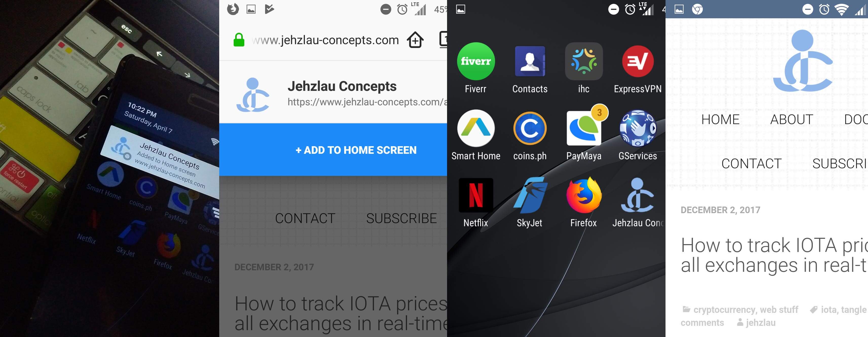Image resolution: width=868 pixels, height=337 pixels.
Task: Open the Fiverr app
Action: tap(476, 61)
